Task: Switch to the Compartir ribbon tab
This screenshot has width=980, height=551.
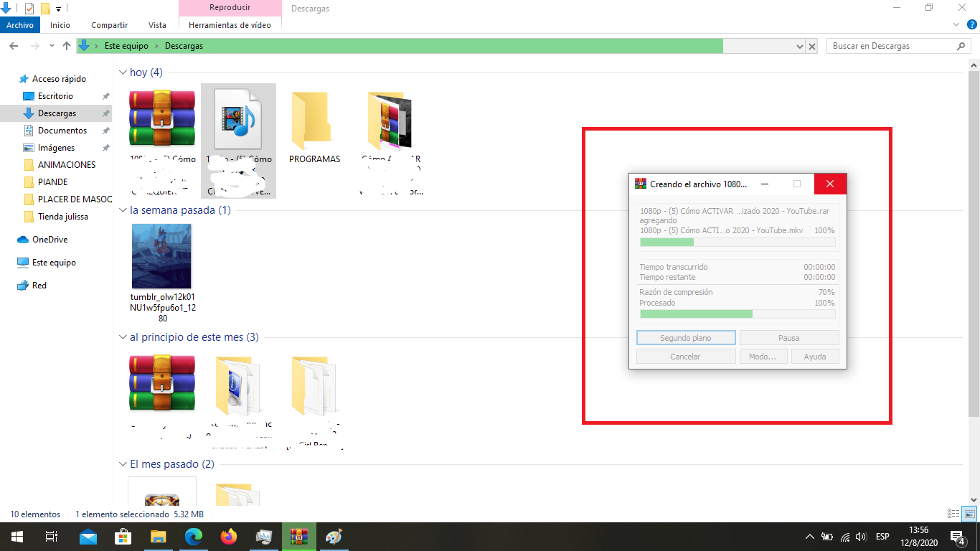Action: 110,25
